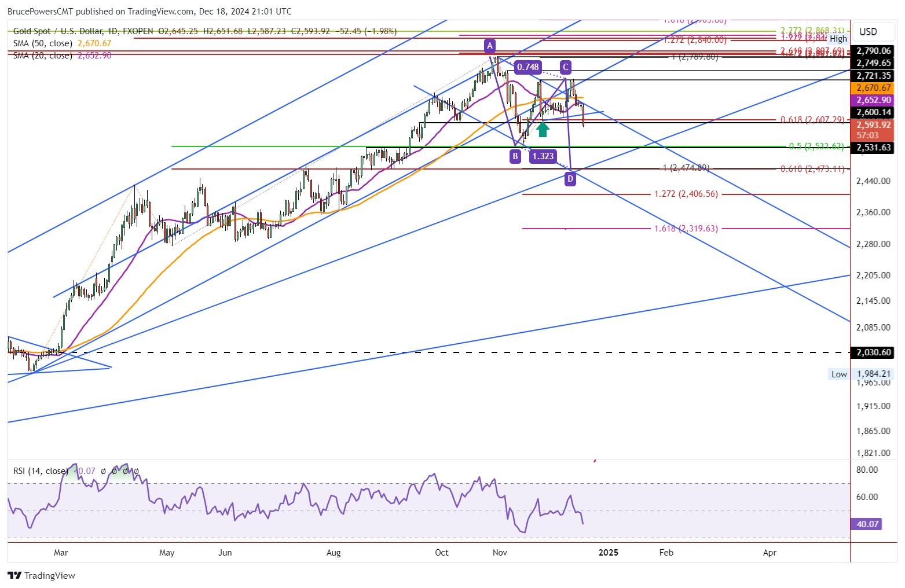
Task: Click the 60.00 RSI scale label
Action: pos(867,497)
